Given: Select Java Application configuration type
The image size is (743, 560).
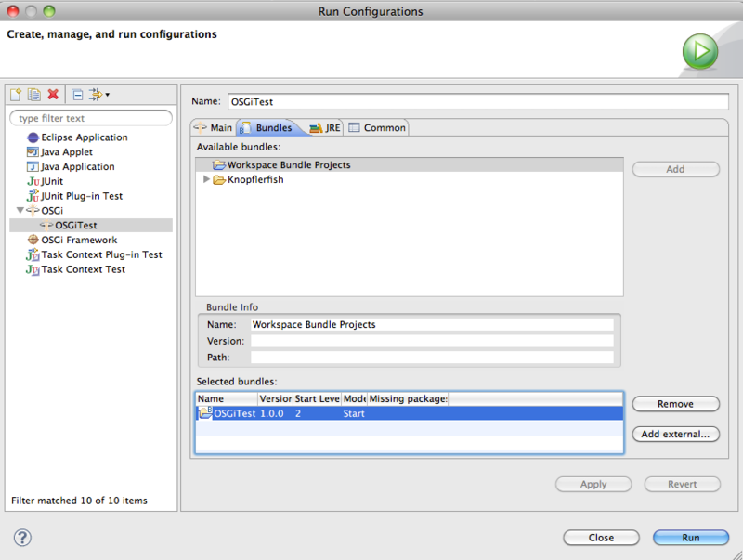Looking at the screenshot, I should pyautogui.click(x=77, y=167).
